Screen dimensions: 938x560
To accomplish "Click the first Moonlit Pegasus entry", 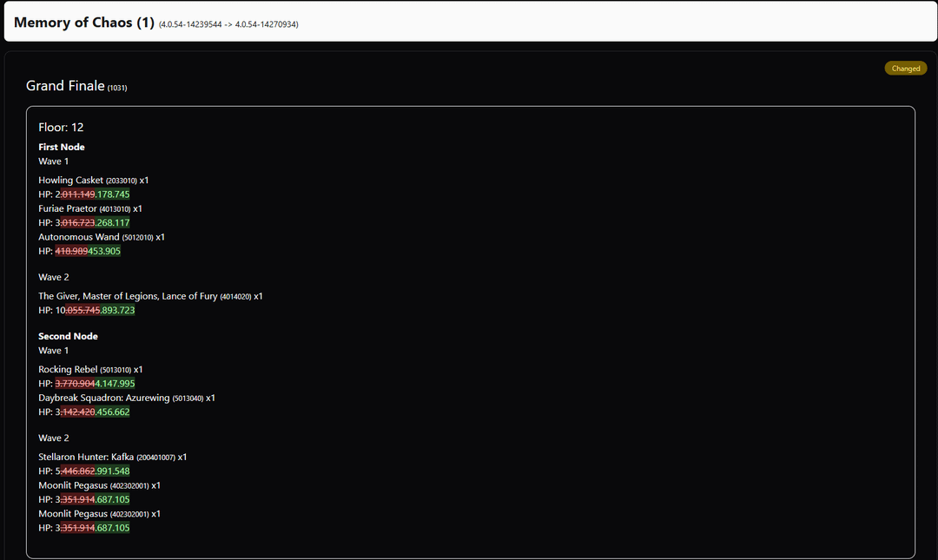I will point(99,486).
